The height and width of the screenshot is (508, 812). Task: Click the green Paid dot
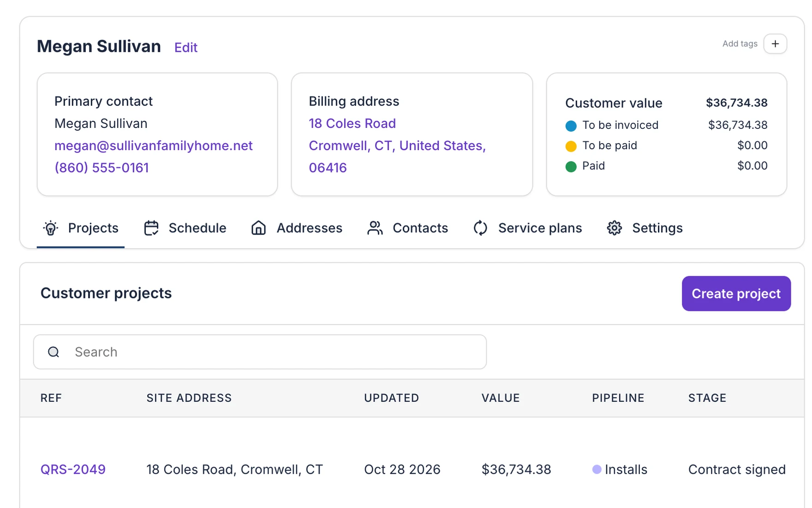tap(571, 167)
